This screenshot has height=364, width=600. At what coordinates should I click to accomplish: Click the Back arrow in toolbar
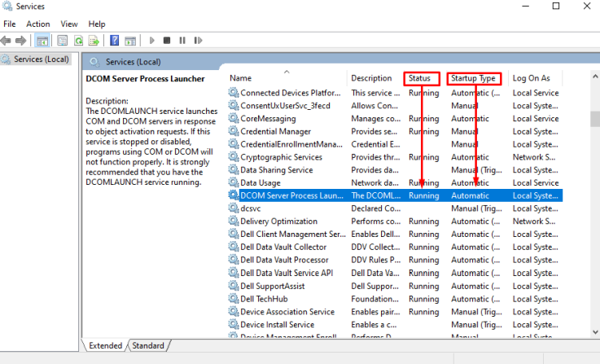click(x=7, y=40)
